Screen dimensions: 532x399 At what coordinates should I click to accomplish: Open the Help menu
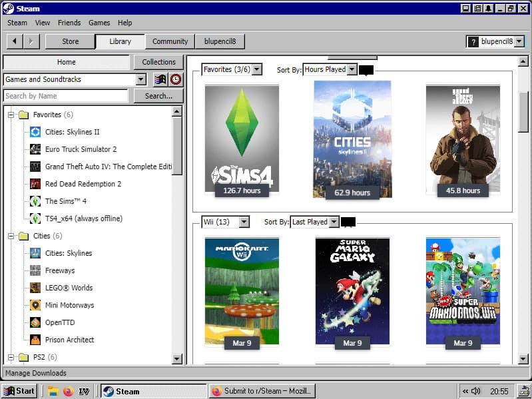tap(125, 23)
